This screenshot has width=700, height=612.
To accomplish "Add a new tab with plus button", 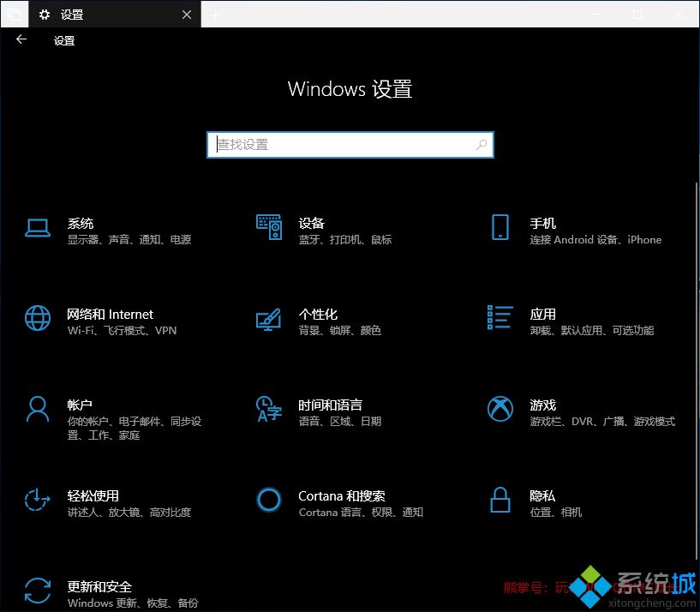I will coord(215,15).
